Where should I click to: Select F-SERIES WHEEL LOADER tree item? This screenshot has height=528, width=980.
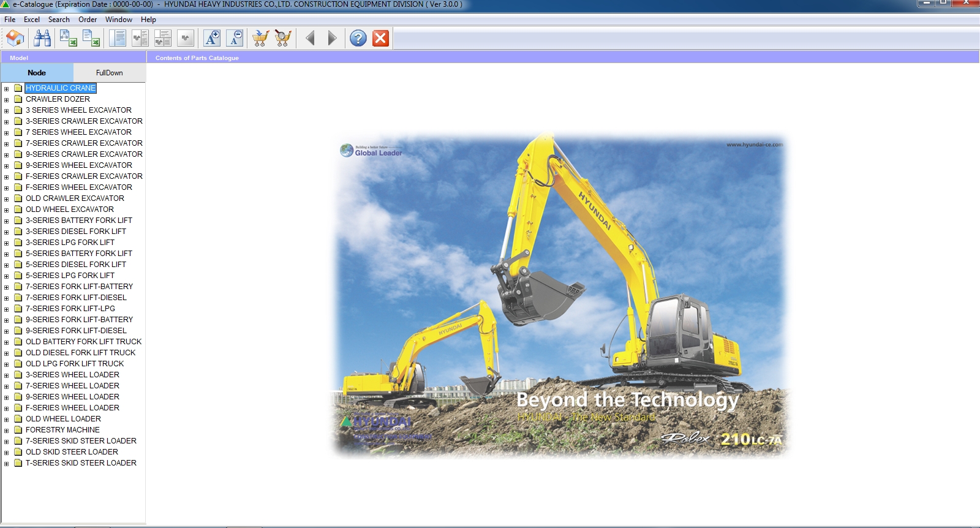coord(72,407)
